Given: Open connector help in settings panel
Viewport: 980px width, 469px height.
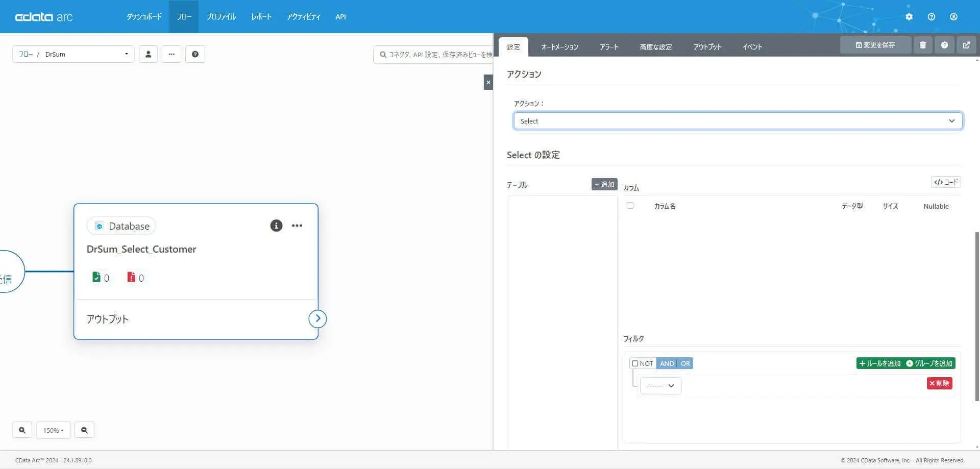Looking at the screenshot, I should [x=945, y=45].
